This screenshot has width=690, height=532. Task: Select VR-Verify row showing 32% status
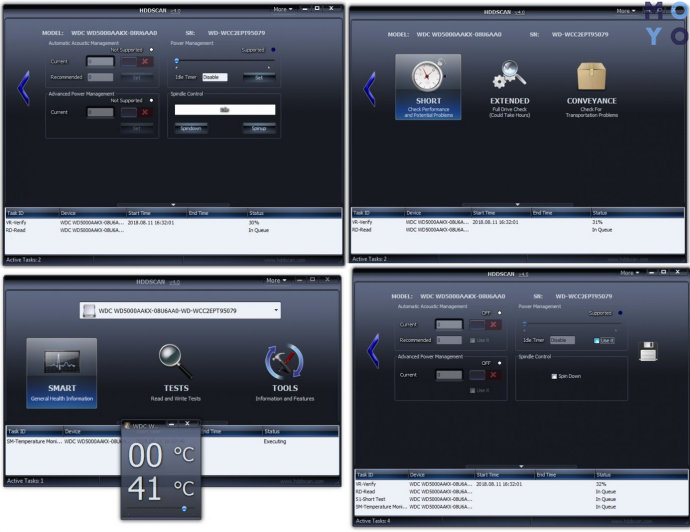pyautogui.click(x=521, y=484)
